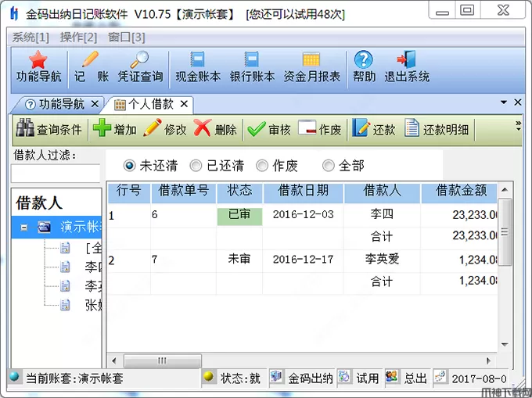Click the horizontal scrollbar thumb
The width and height of the screenshot is (532, 398).
click(163, 360)
